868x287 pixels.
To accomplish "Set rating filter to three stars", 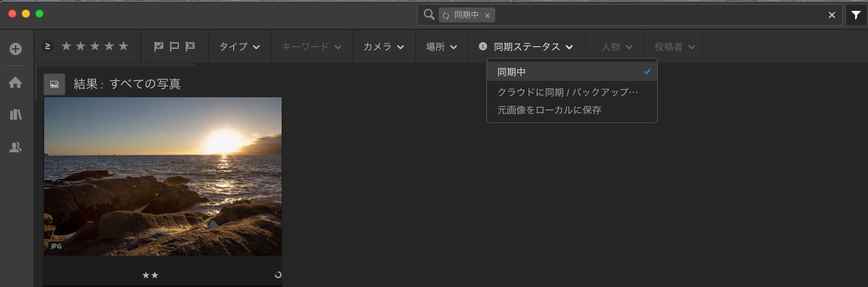I will [95, 46].
